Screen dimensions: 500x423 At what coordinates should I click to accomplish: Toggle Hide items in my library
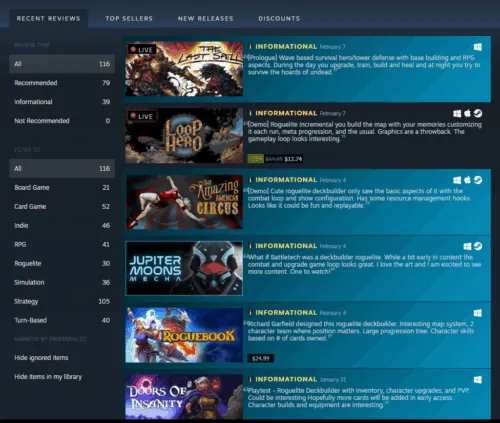(48, 377)
